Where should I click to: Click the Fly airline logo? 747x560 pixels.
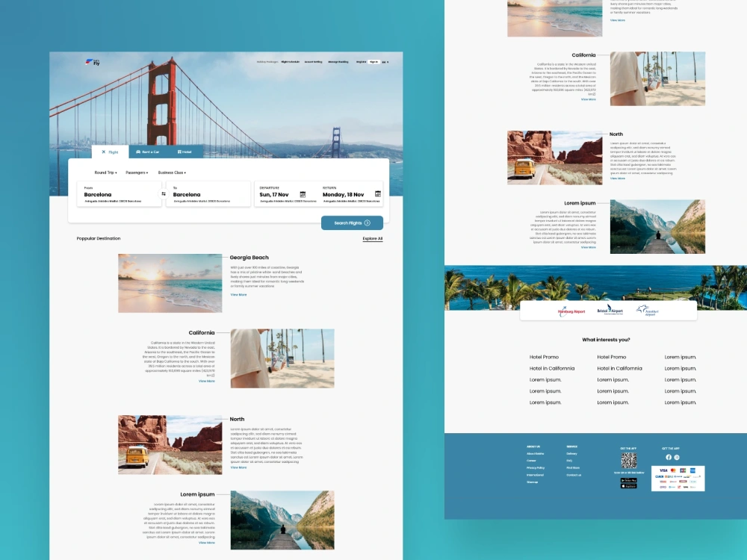93,62
